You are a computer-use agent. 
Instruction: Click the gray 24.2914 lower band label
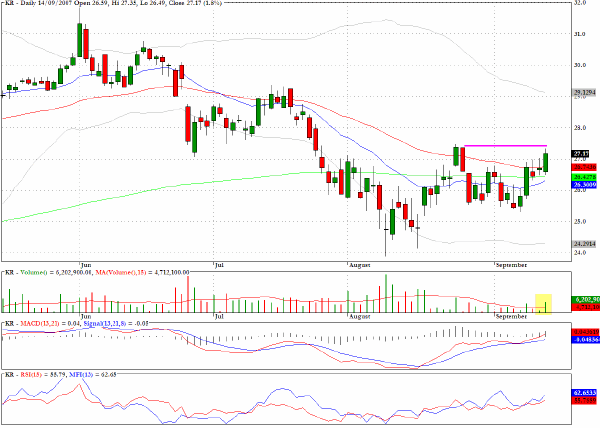[x=585, y=244]
